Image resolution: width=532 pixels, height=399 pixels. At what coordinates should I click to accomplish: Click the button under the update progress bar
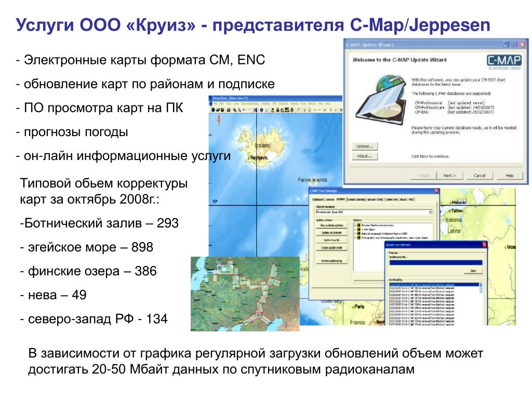coord(473,271)
